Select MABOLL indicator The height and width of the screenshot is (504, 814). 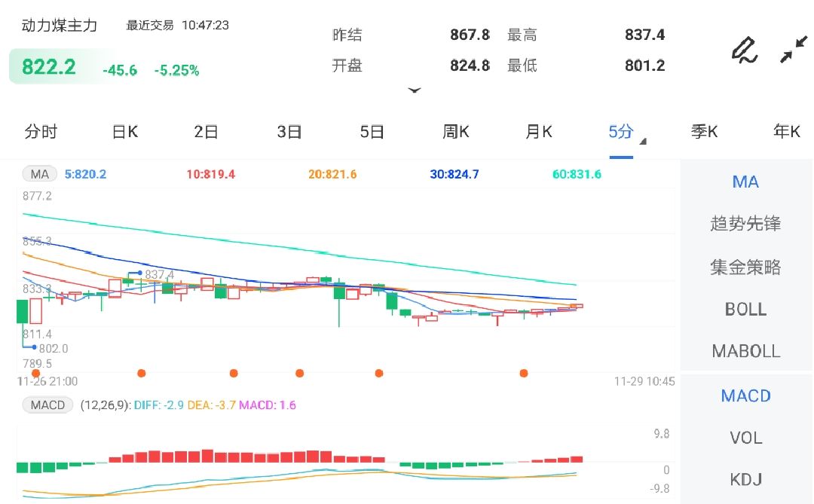click(x=745, y=351)
